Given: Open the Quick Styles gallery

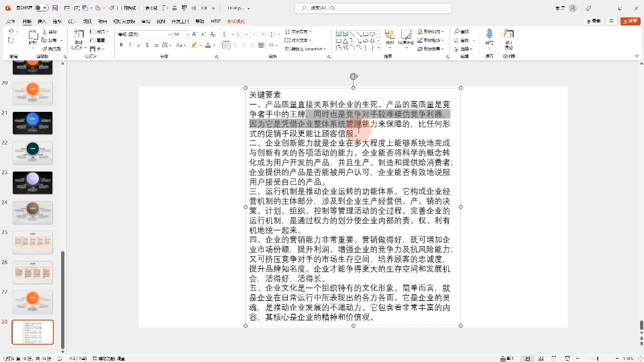Looking at the screenshot, I should coord(406,38).
